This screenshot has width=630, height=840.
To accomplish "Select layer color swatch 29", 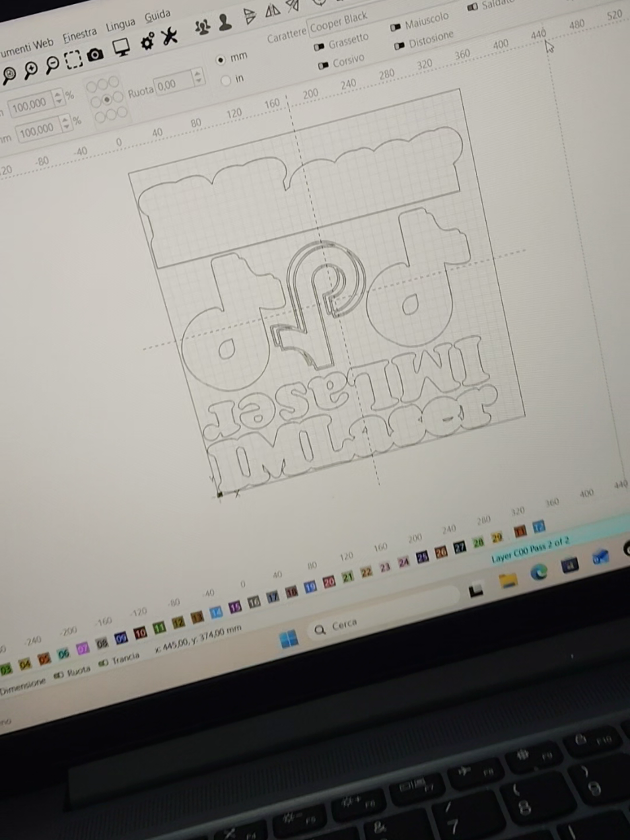I will [497, 537].
